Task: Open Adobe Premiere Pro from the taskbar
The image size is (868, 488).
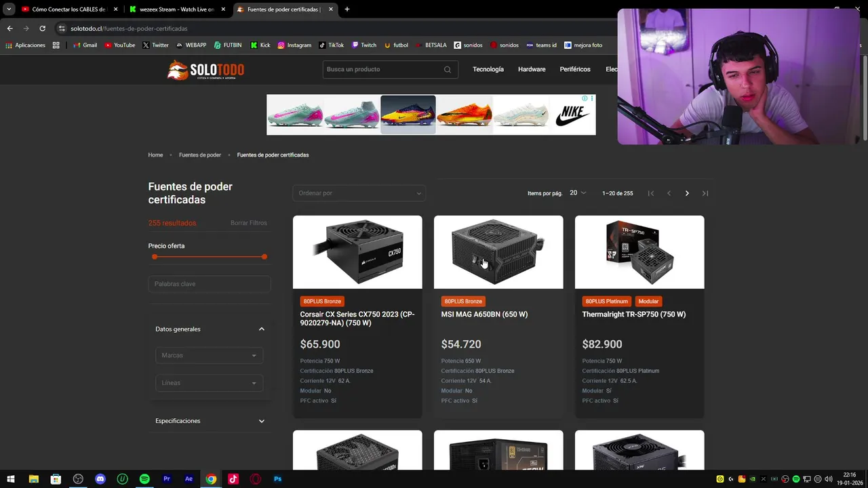Action: coord(167,479)
